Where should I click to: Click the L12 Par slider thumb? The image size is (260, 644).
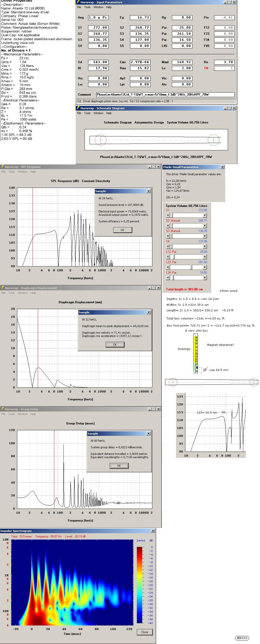point(173,257)
